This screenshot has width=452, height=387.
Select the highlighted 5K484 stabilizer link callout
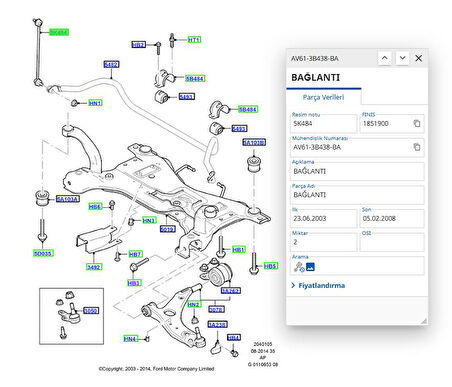[59, 32]
